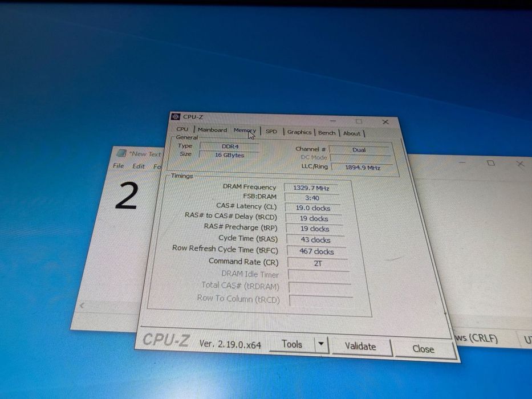Open the CPU tab in CPU-Z

[182, 129]
